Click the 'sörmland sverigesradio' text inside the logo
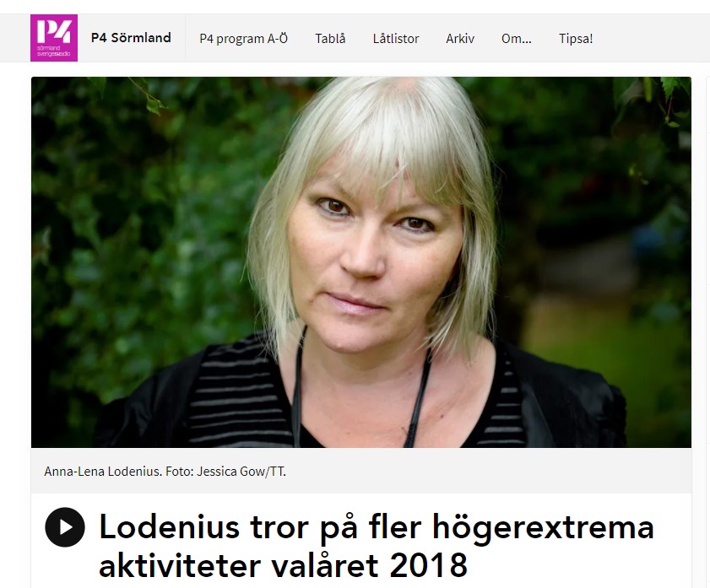710x588 pixels. [x=53, y=51]
